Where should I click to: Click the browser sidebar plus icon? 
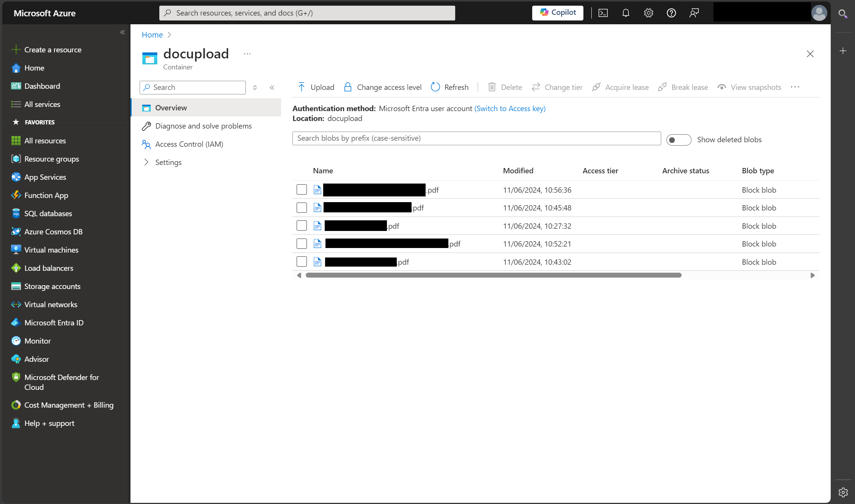click(x=843, y=51)
